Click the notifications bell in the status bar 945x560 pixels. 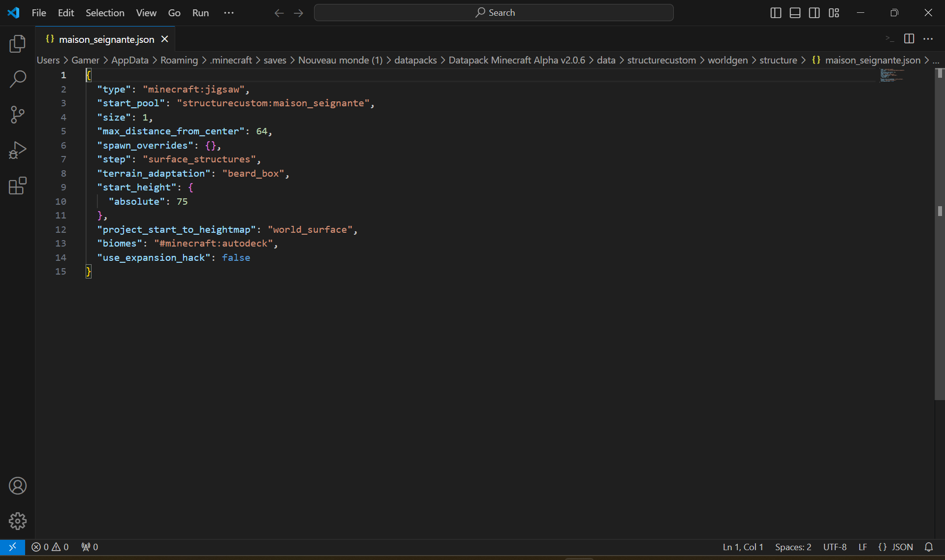[x=928, y=547]
